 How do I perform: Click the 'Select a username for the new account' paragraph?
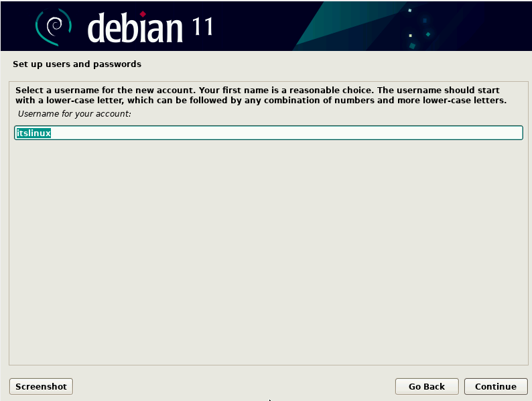(261, 95)
